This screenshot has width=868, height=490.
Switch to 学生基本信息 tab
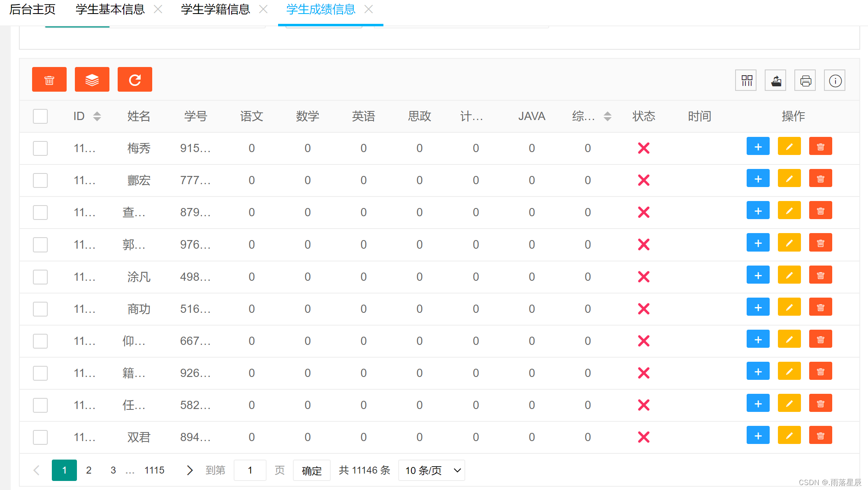pyautogui.click(x=110, y=9)
